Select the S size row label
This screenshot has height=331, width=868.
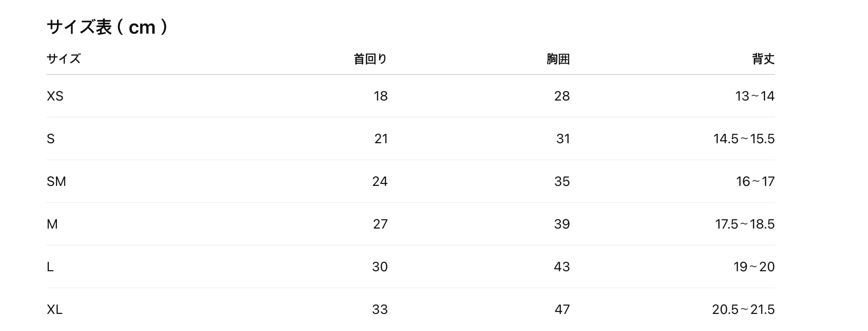pyautogui.click(x=51, y=139)
